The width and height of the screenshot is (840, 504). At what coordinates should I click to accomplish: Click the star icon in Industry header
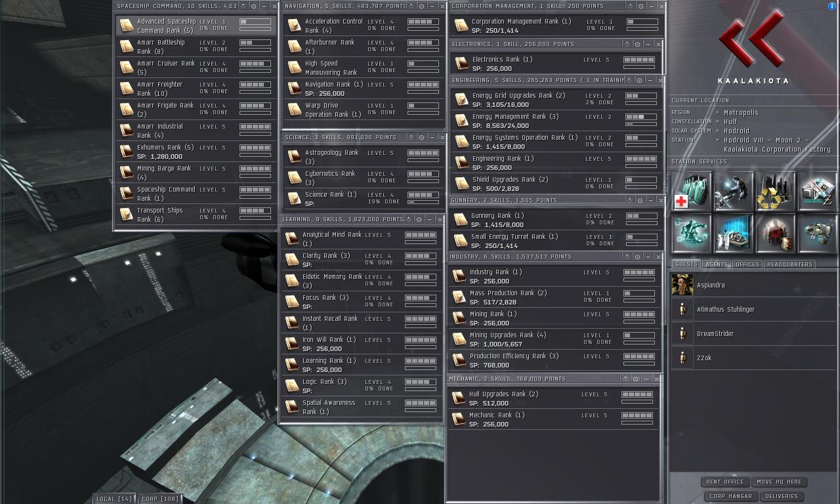[627, 257]
